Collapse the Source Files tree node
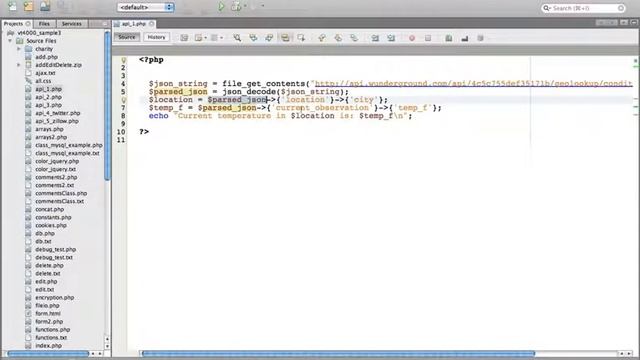The image size is (640, 360). click(10, 41)
